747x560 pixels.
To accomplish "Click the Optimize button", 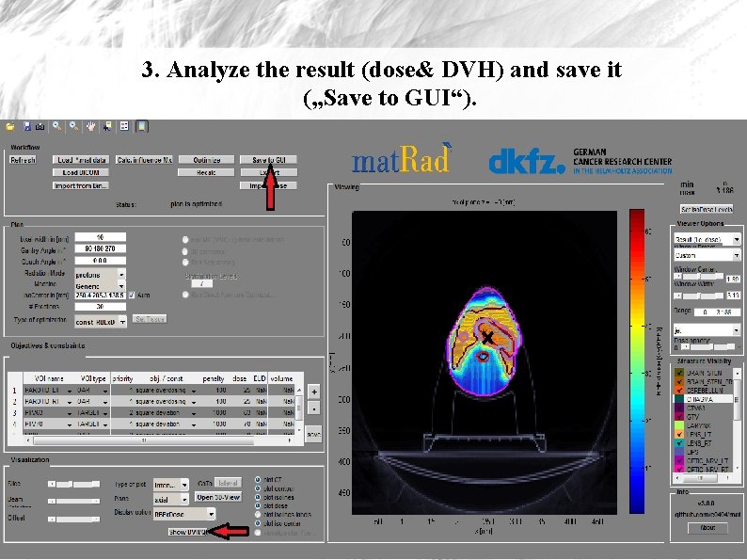I will coord(206,160).
